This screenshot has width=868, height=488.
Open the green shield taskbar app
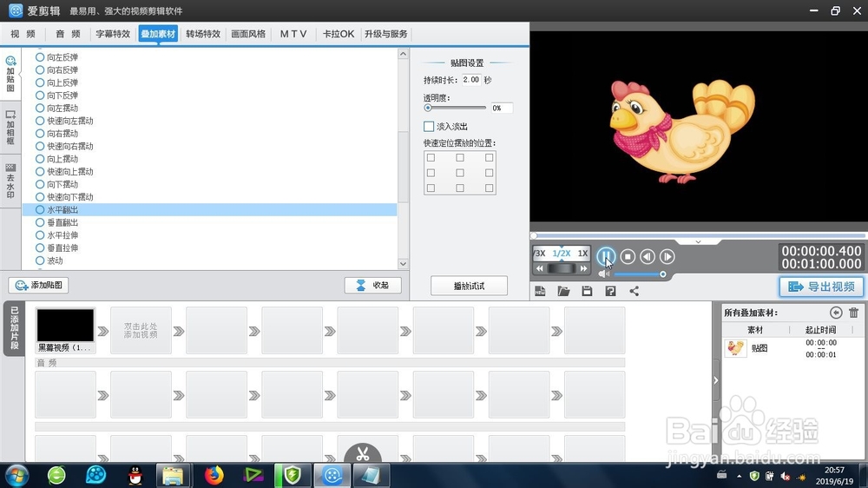293,475
